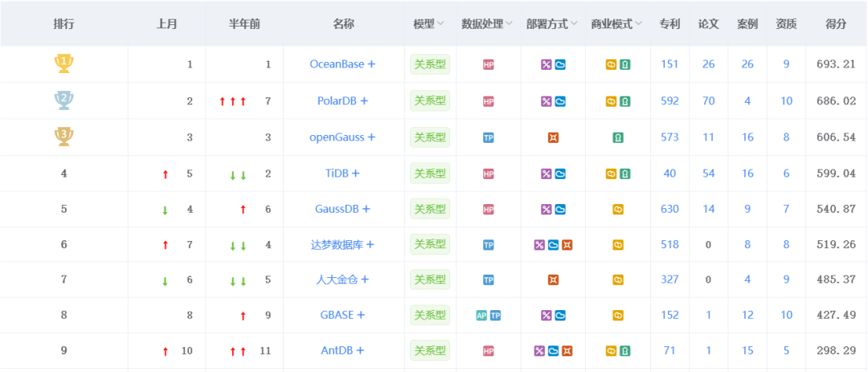Click TiDB's paper count 54
Screen dimensions: 868x372
point(709,174)
